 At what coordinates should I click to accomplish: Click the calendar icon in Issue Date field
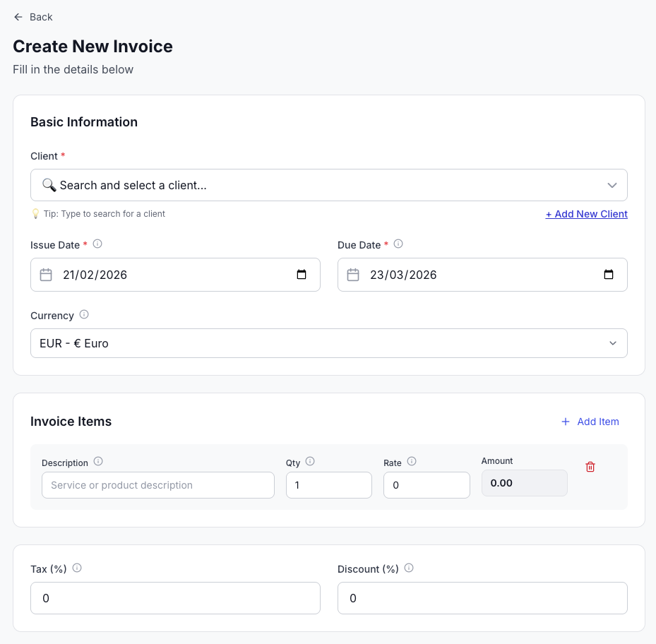click(x=46, y=274)
